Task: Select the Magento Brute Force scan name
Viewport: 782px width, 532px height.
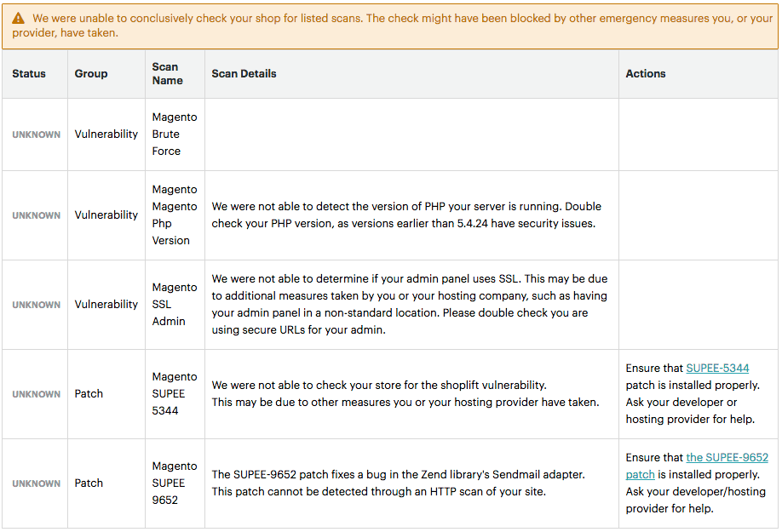Action: click(174, 134)
